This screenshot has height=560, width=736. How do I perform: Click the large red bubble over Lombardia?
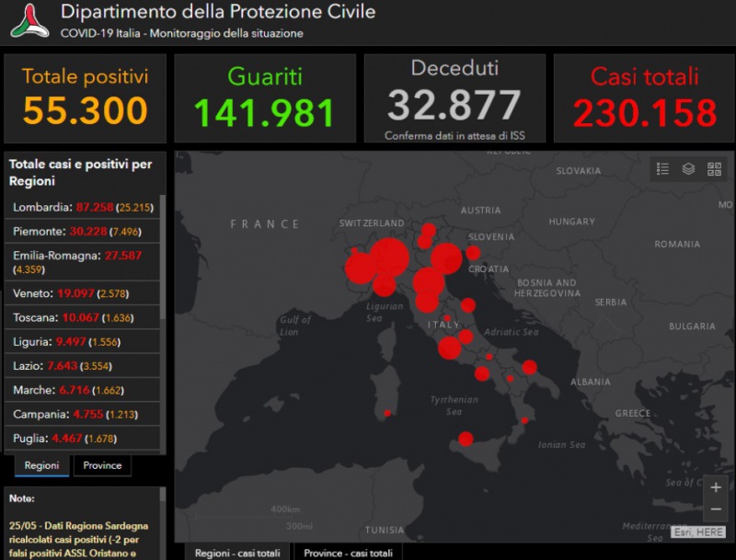tap(389, 257)
